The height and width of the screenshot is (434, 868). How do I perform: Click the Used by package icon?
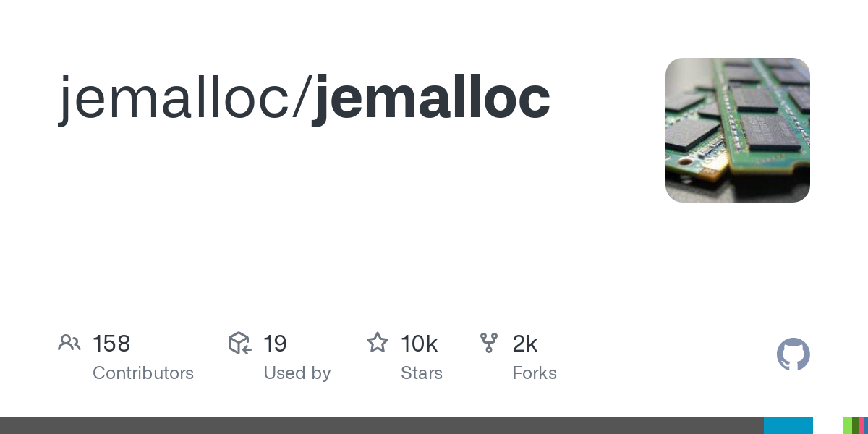239,343
